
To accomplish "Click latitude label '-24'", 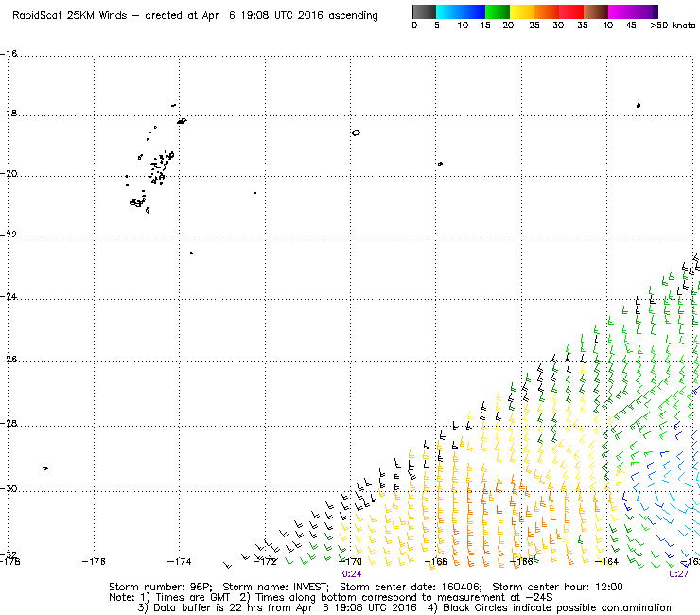I will point(9,296).
